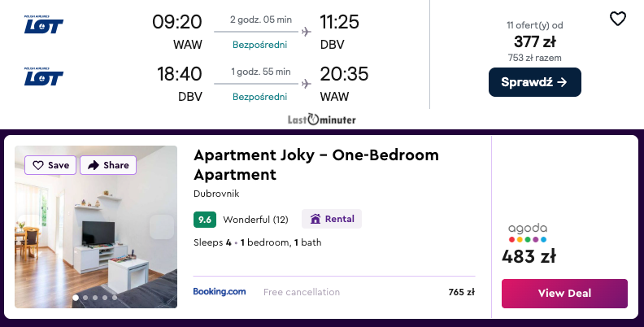This screenshot has height=327, width=644.
Task: Click the Booking.com logo
Action: point(220,292)
